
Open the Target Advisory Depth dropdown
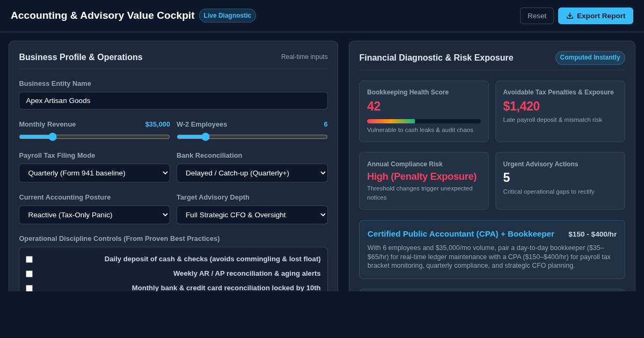click(x=252, y=215)
